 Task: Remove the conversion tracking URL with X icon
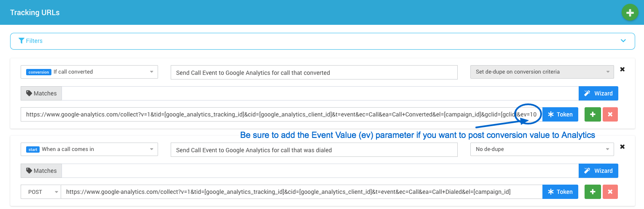click(x=622, y=69)
